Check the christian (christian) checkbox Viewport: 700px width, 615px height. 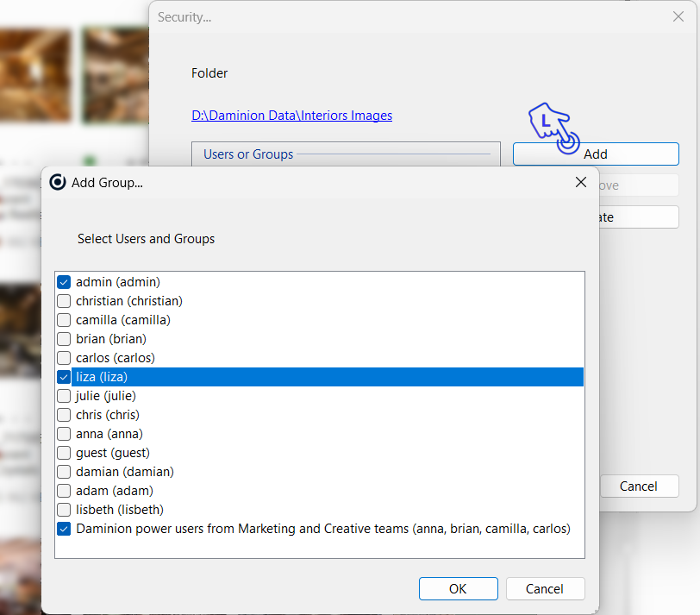coord(64,301)
